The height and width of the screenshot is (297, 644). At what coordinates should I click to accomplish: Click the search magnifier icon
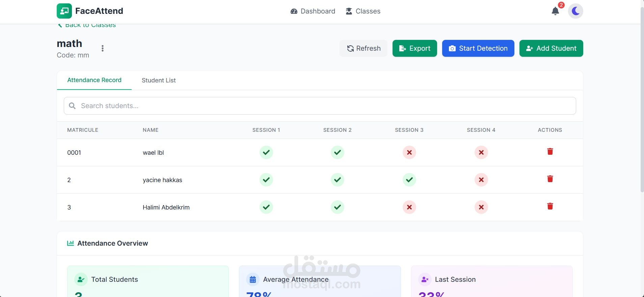pyautogui.click(x=72, y=106)
